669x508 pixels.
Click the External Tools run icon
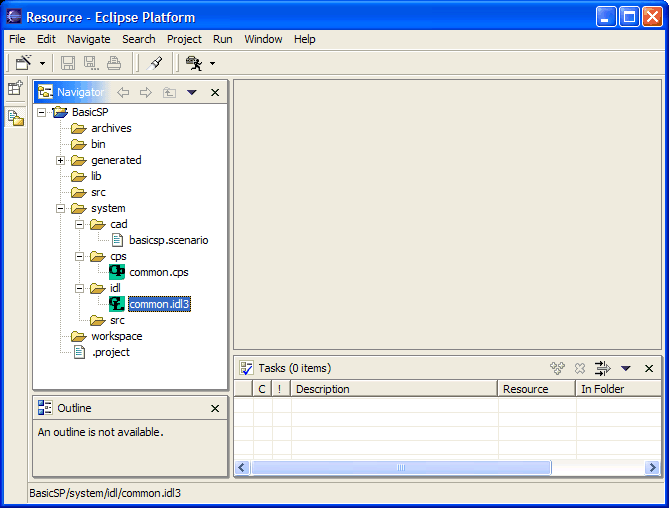(x=193, y=63)
